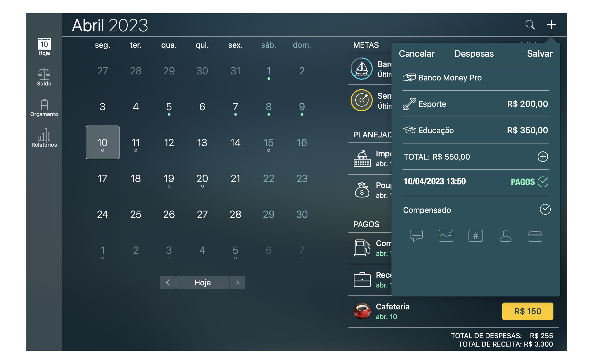The height and width of the screenshot is (364, 593).
Task: Click the PAGOS section header in list
Action: click(x=366, y=224)
